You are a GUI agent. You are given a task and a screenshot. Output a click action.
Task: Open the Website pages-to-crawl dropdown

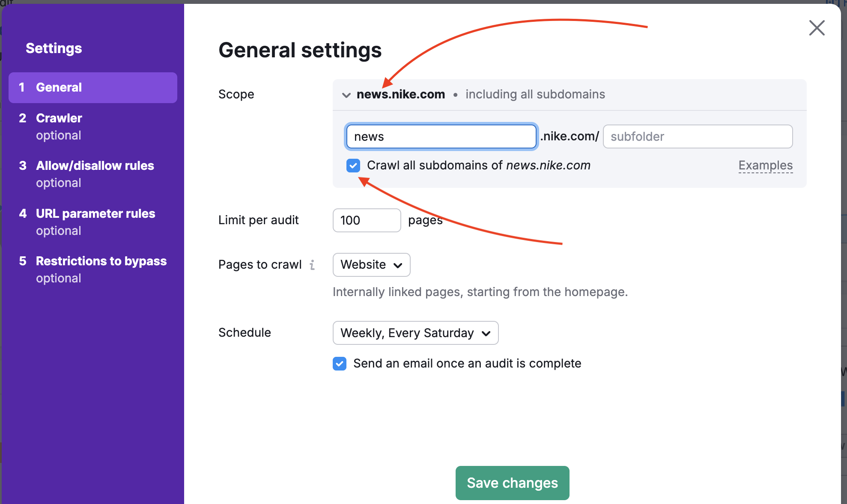371,265
